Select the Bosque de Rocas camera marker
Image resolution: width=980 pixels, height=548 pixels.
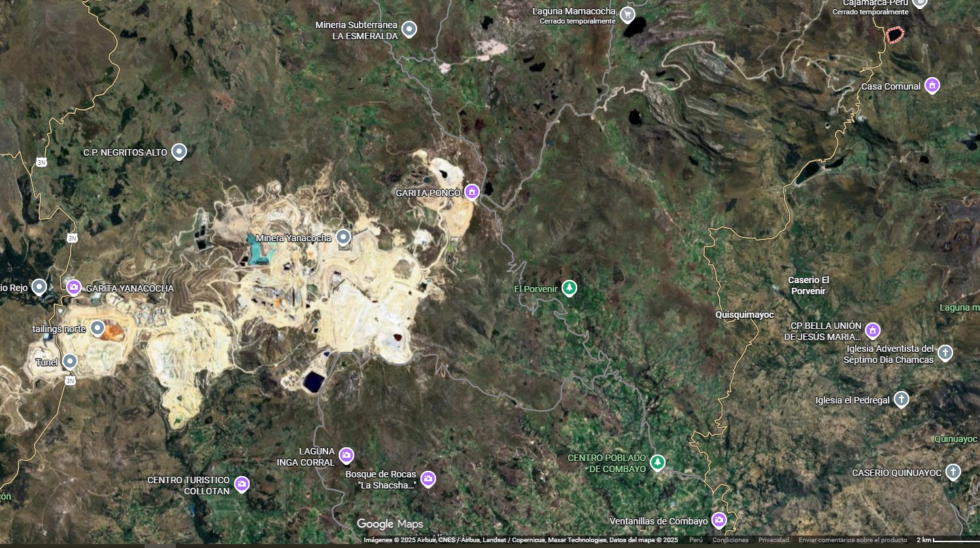[x=428, y=479]
